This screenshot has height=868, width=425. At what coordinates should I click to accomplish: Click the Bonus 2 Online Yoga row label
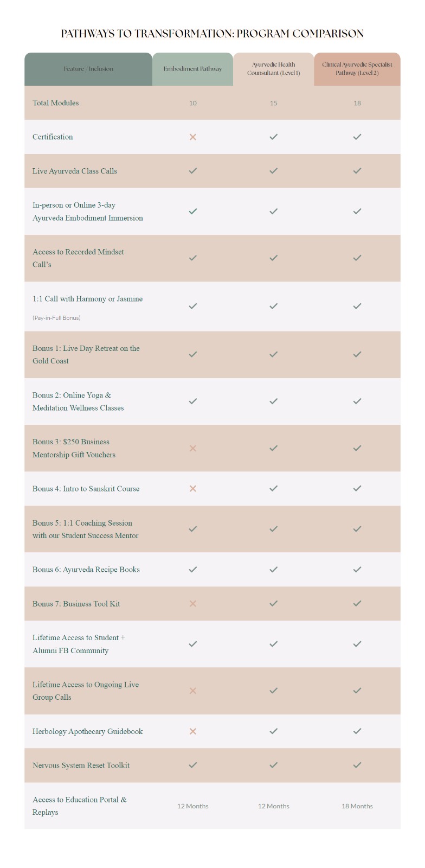point(78,401)
